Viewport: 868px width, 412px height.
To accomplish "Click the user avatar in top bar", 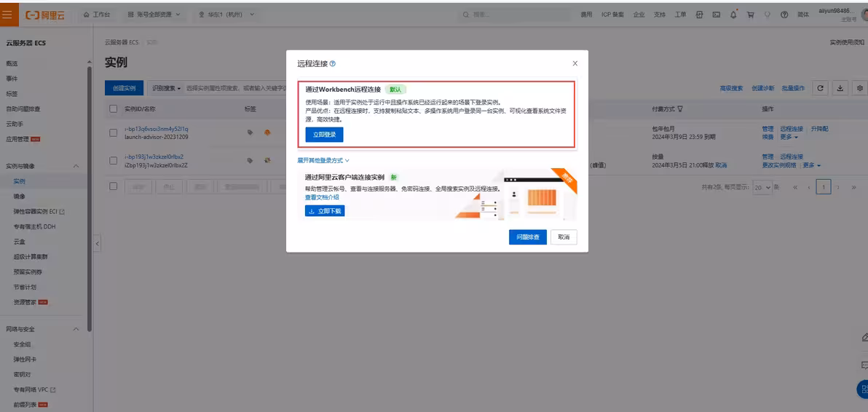I will pos(864,15).
